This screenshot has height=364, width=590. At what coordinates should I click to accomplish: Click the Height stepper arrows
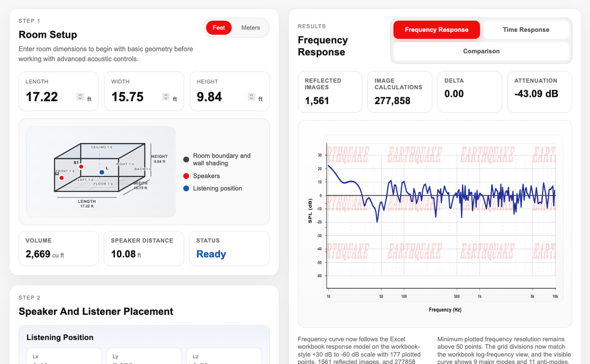252,97
